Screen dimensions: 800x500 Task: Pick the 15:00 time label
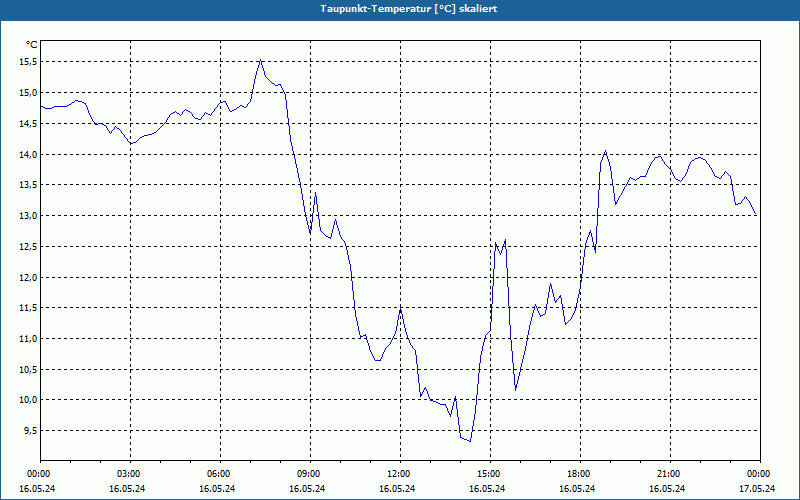(487, 474)
